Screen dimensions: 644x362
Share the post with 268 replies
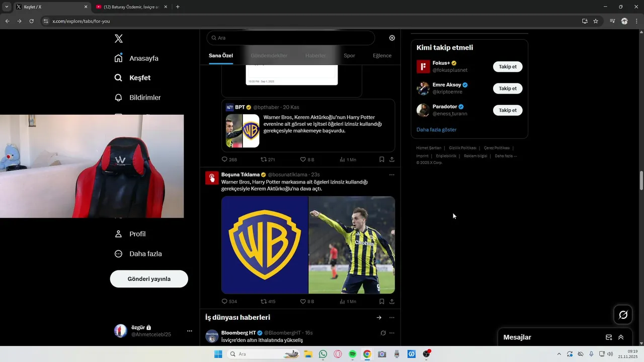point(392,159)
